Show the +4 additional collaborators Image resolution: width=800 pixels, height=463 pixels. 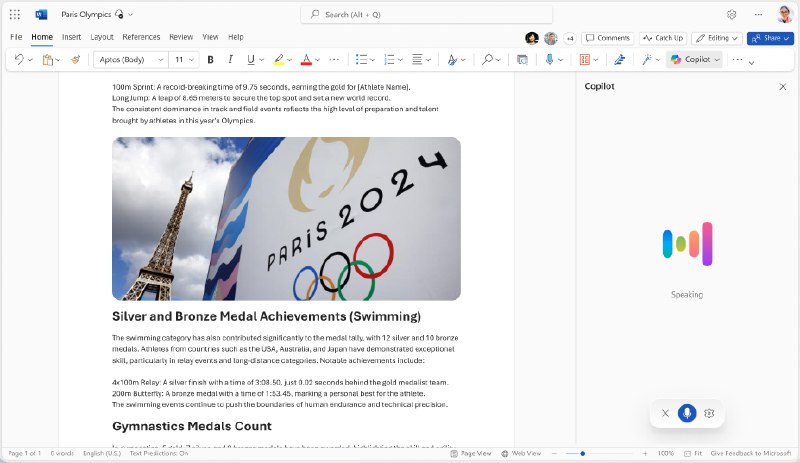point(570,38)
